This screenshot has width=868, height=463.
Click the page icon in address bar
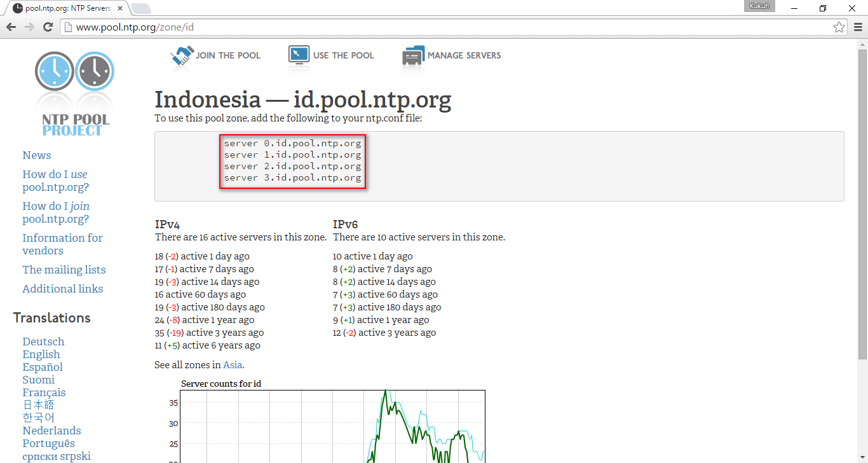click(68, 27)
